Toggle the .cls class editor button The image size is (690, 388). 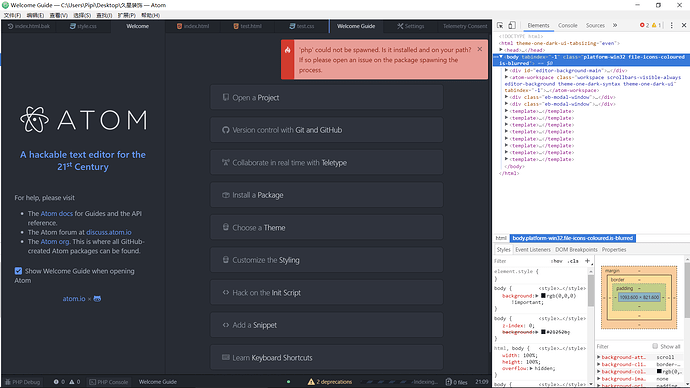(573, 261)
